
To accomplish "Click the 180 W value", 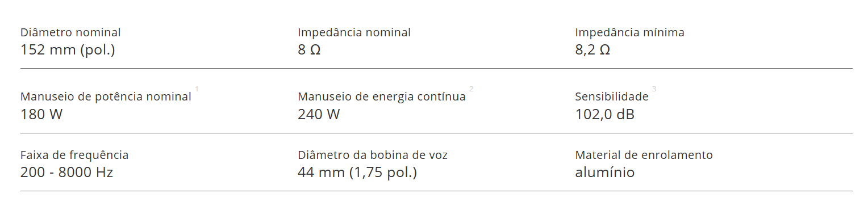I will pyautogui.click(x=41, y=114).
